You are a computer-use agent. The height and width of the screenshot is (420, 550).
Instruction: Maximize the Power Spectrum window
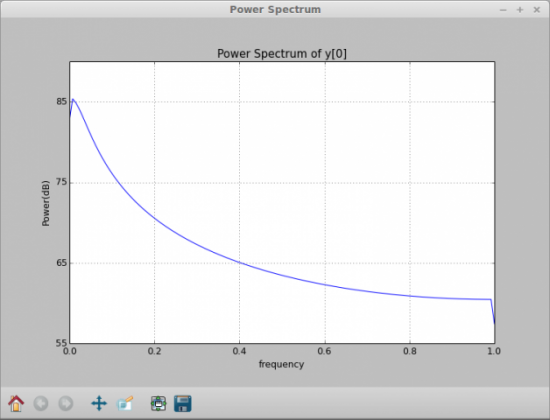point(520,10)
